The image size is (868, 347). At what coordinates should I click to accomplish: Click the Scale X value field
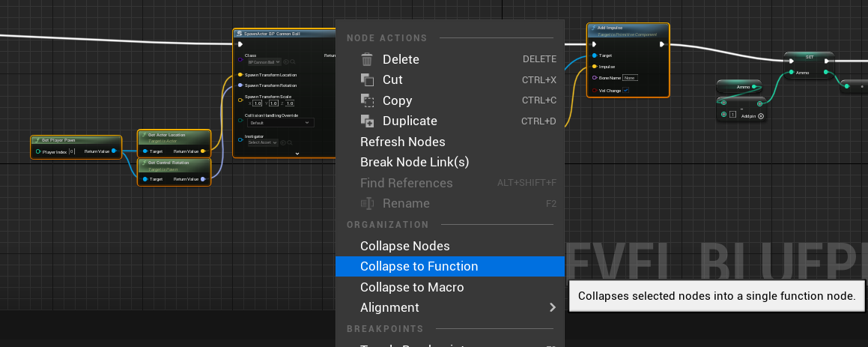click(x=258, y=103)
